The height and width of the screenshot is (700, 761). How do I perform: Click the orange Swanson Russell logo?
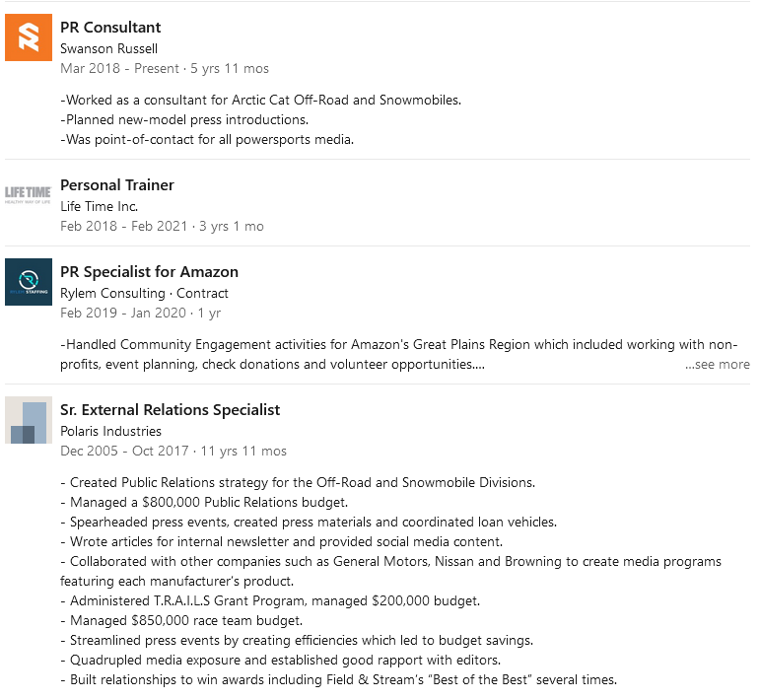click(x=29, y=37)
